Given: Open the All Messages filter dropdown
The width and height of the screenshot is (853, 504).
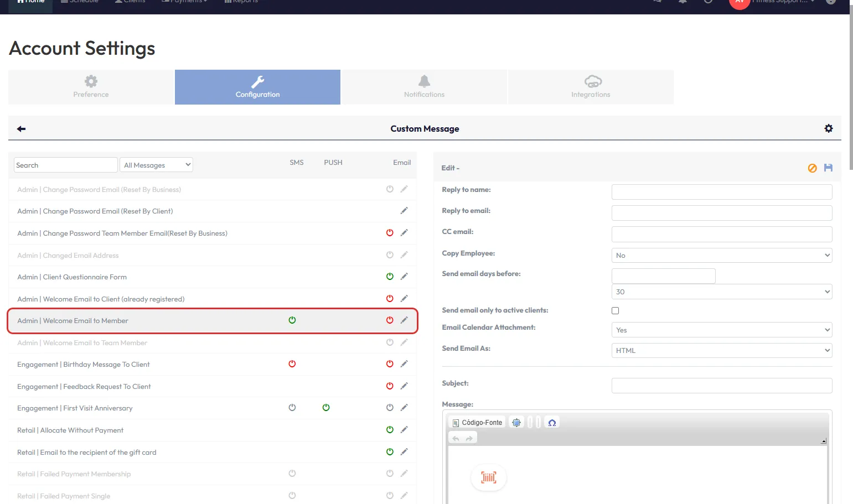Looking at the screenshot, I should pyautogui.click(x=157, y=165).
